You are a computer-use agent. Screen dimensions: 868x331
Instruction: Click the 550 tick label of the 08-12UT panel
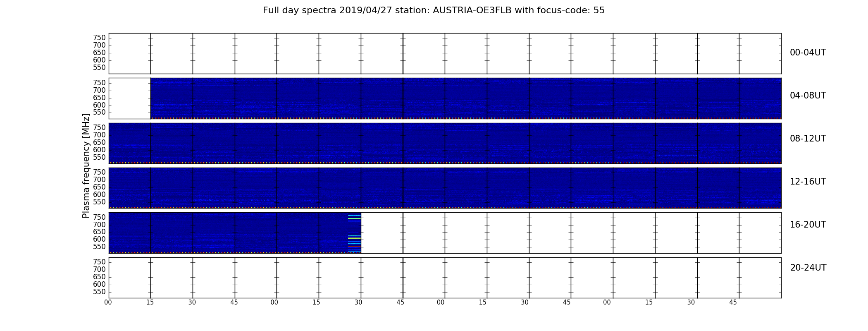[99, 157]
